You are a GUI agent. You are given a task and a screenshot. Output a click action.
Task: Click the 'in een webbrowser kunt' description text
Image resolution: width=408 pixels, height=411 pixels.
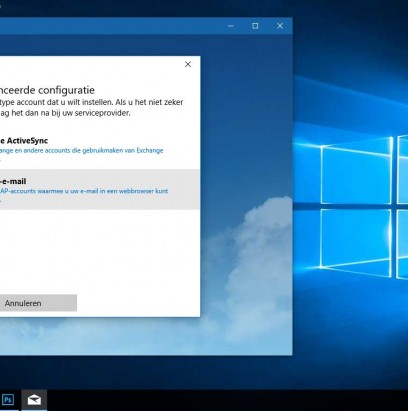[133, 191]
